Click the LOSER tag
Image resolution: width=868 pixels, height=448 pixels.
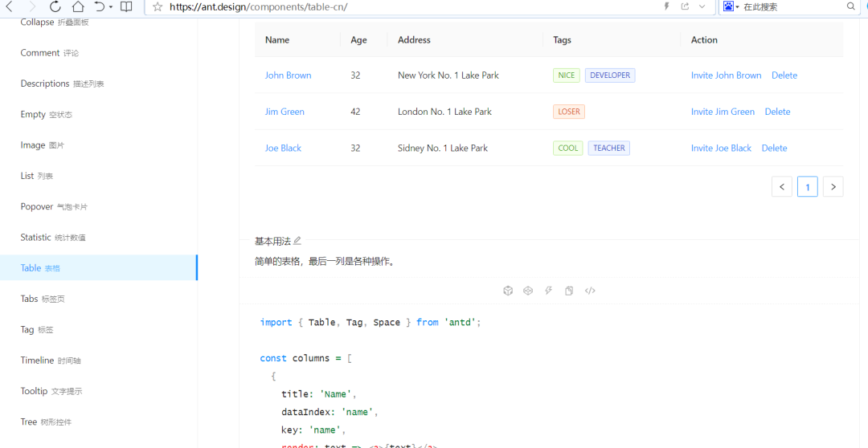click(x=568, y=112)
